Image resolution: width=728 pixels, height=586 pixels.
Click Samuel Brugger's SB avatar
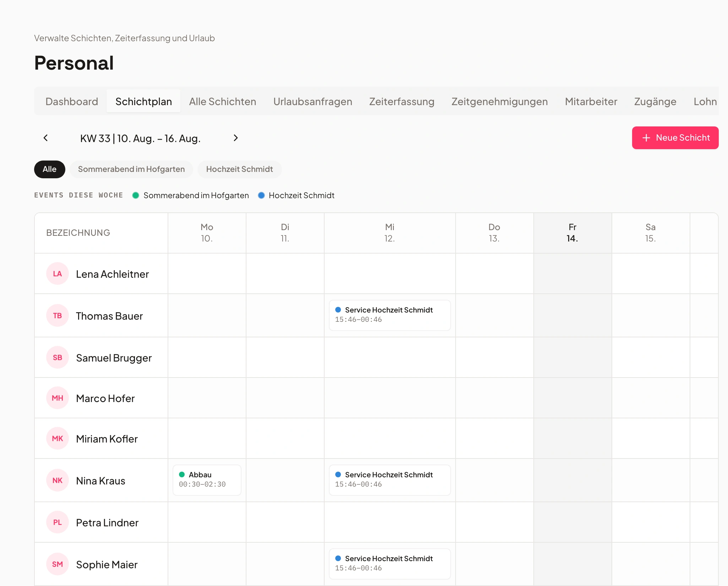[x=58, y=358]
